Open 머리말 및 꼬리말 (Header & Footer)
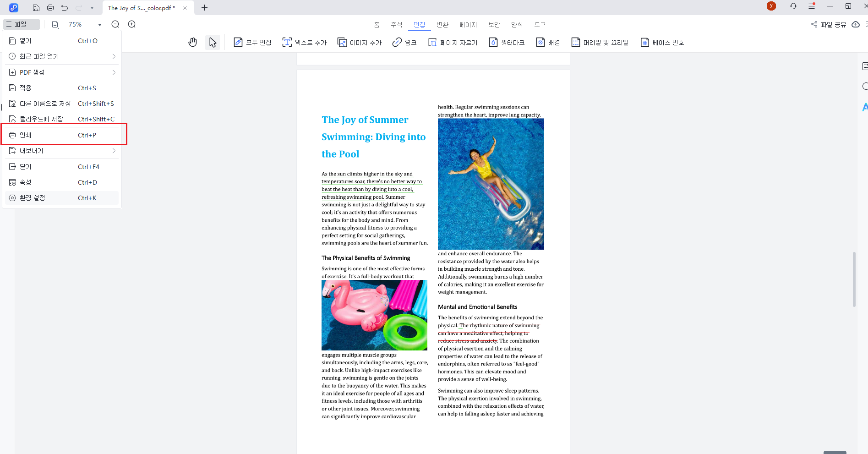 click(x=601, y=42)
